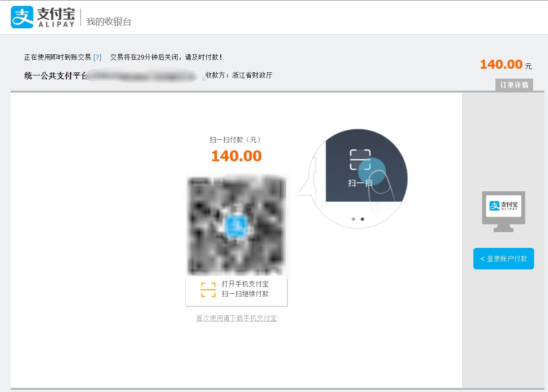The height and width of the screenshot is (392, 548).
Task: Click the 统一公共支付平台 order title
Action: 55,75
